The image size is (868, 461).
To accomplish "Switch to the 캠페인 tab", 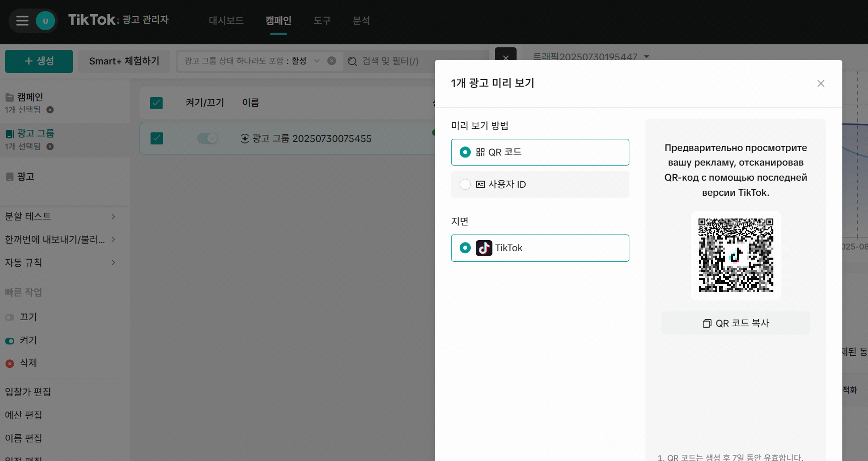I will coord(278,21).
